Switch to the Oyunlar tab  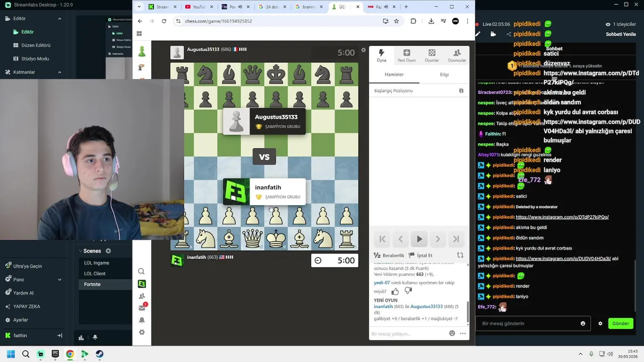(432, 55)
